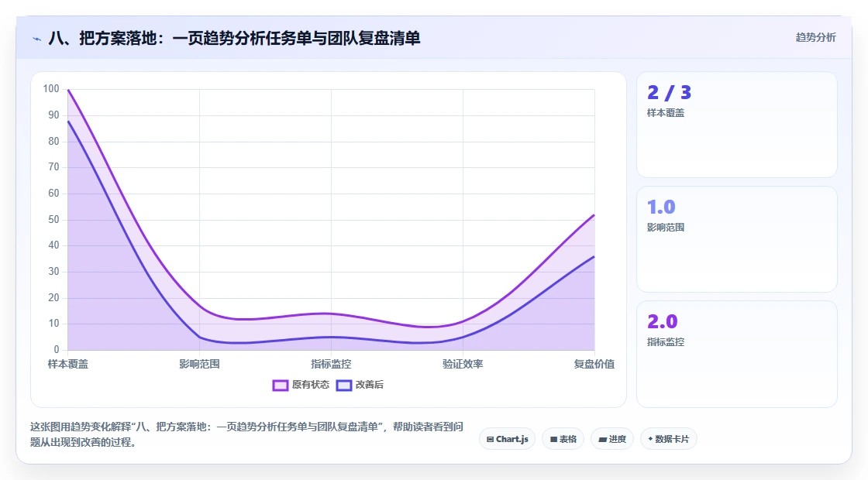Click the page title 八、把方案落地

[234, 38]
